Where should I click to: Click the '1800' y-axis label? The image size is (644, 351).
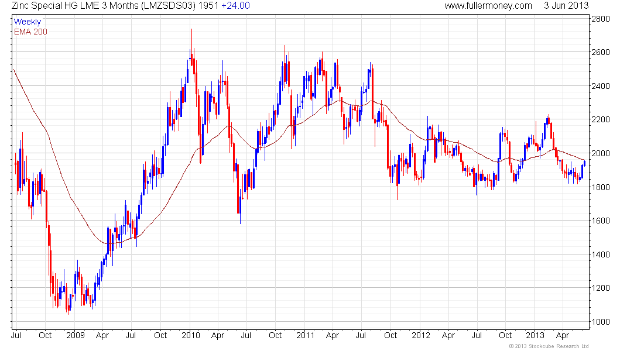(x=600, y=187)
